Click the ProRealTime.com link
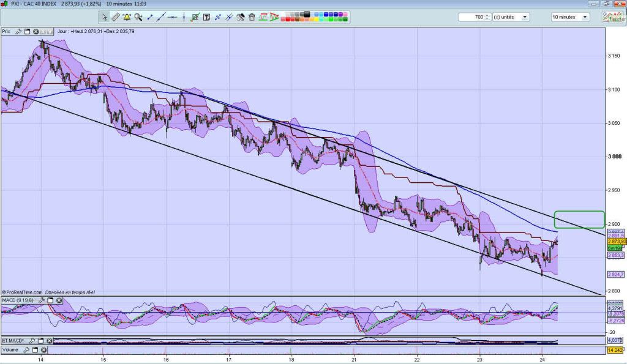This screenshot has width=627, height=364. 23,292
